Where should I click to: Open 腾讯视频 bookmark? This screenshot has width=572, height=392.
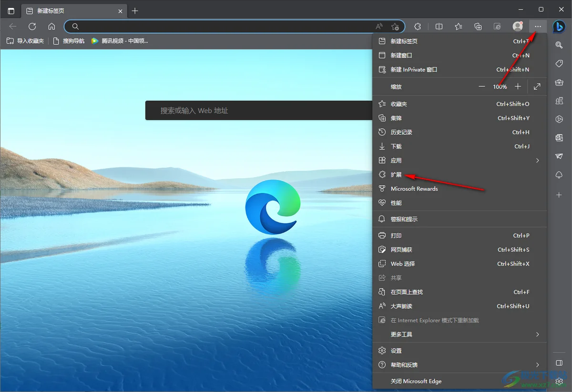[120, 41]
